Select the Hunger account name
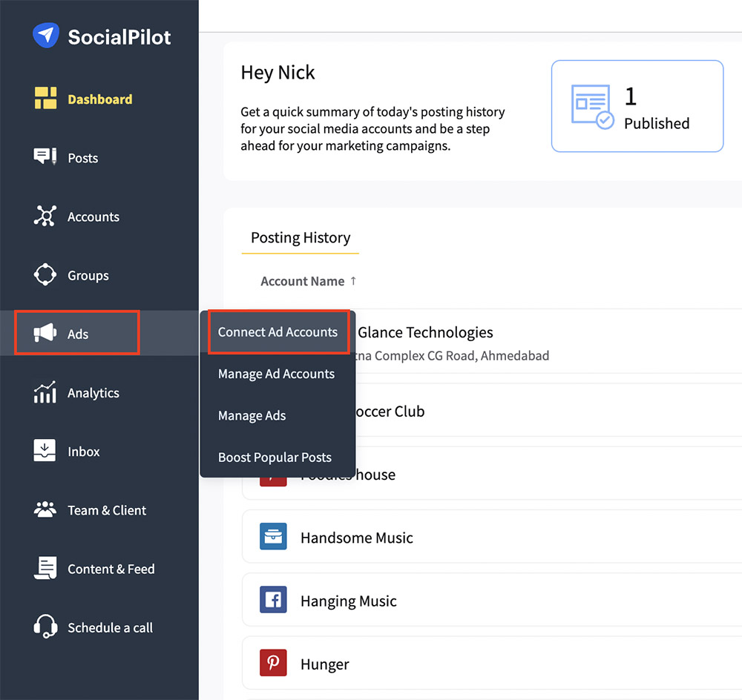This screenshot has width=742, height=700. [x=325, y=664]
